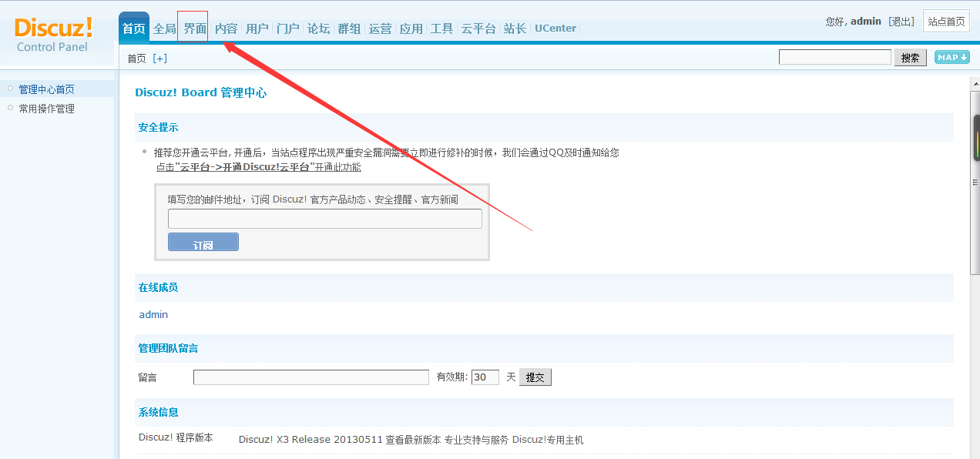Click the 管理团队留言 section heading
This screenshot has width=980, height=459.
pyautogui.click(x=168, y=348)
